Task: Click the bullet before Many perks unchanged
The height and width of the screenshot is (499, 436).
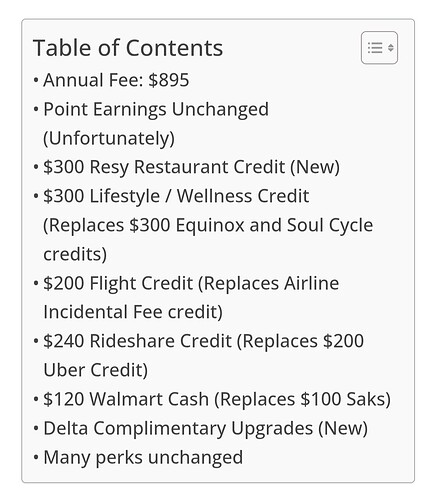Action: 36,457
